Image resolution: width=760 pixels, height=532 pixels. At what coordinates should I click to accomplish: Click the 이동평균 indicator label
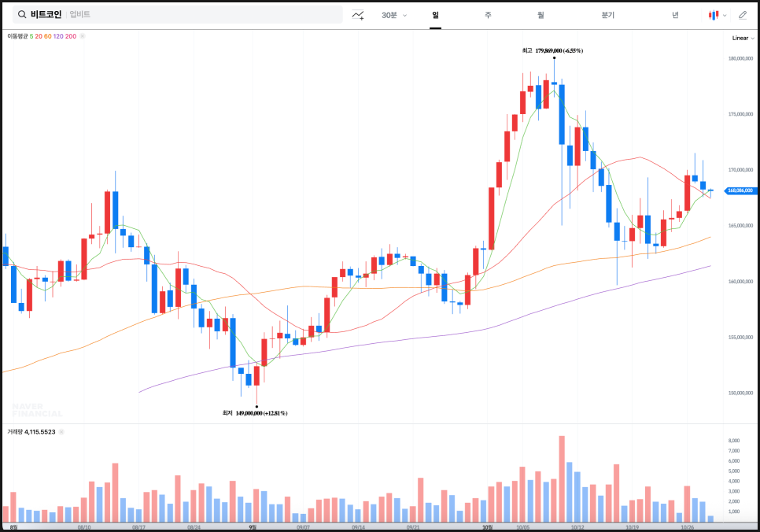[x=17, y=36]
